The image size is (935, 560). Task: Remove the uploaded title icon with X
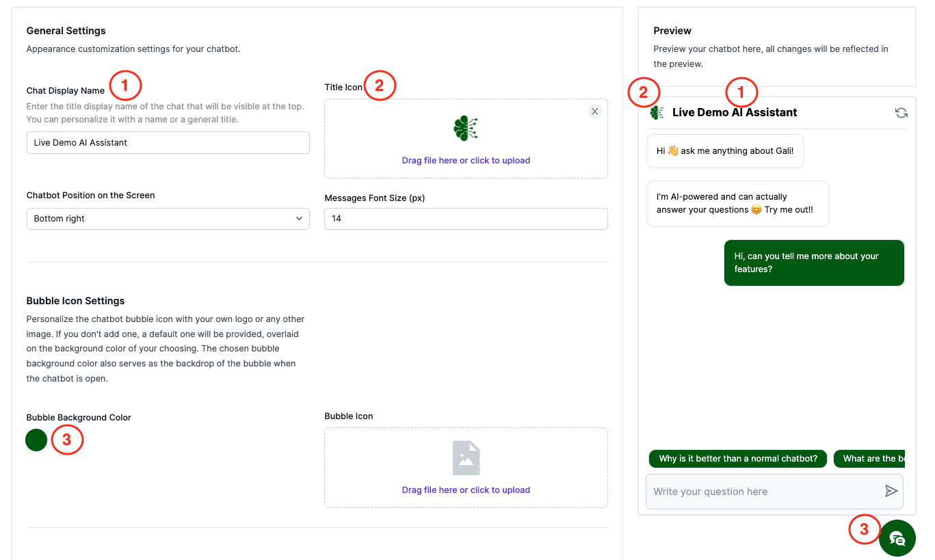[594, 111]
